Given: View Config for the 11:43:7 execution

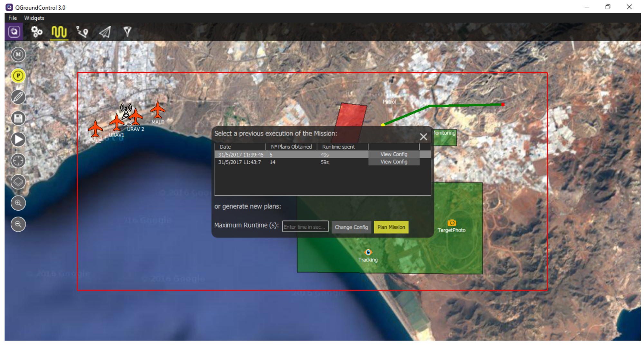Looking at the screenshot, I should tap(393, 162).
